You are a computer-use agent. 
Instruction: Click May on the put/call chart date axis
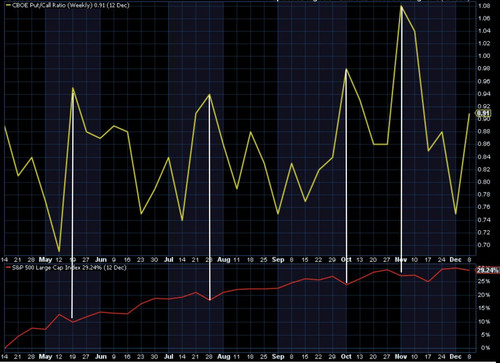point(45,260)
